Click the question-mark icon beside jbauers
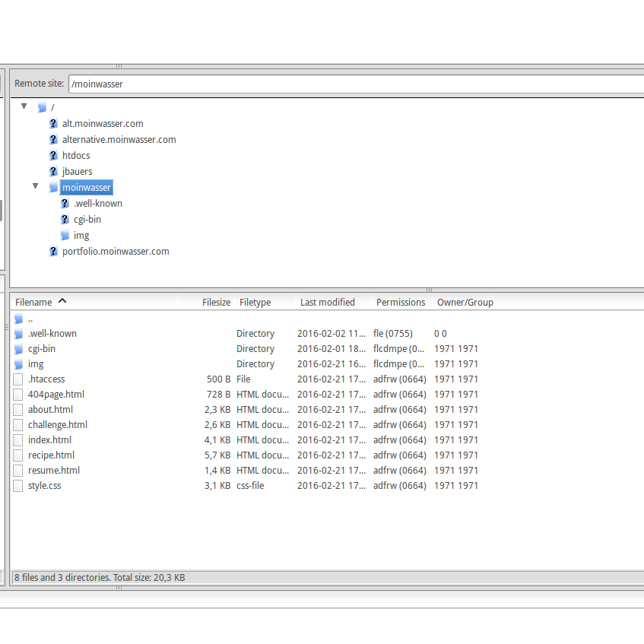Image resolution: width=644 pixels, height=644 pixels. [53, 172]
